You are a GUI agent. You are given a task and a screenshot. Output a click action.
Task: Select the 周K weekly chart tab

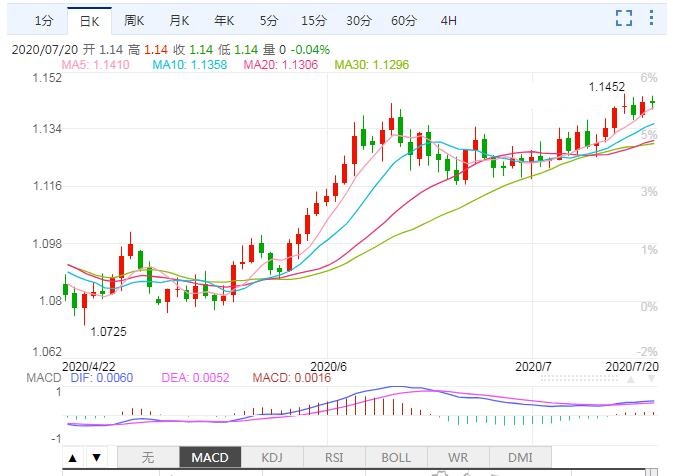(x=134, y=20)
